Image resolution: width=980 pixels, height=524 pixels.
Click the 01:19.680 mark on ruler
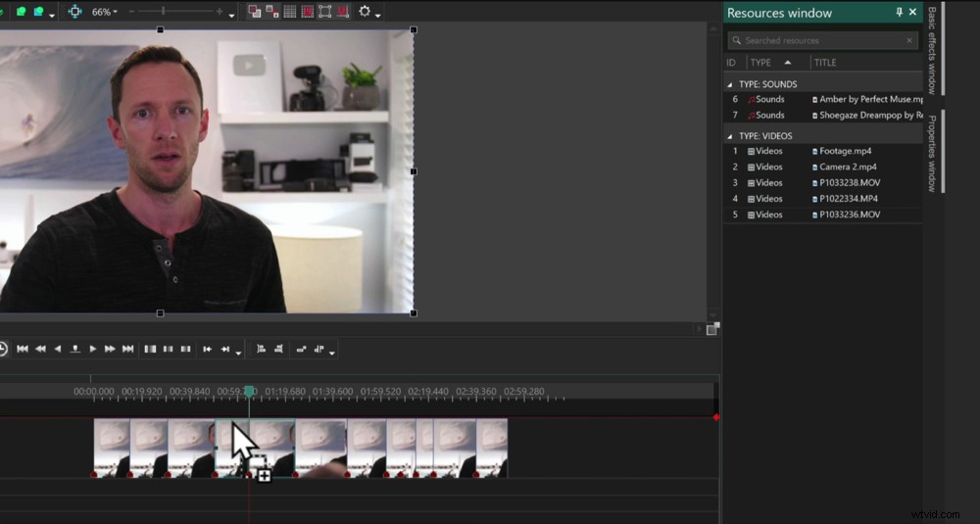[x=285, y=392]
